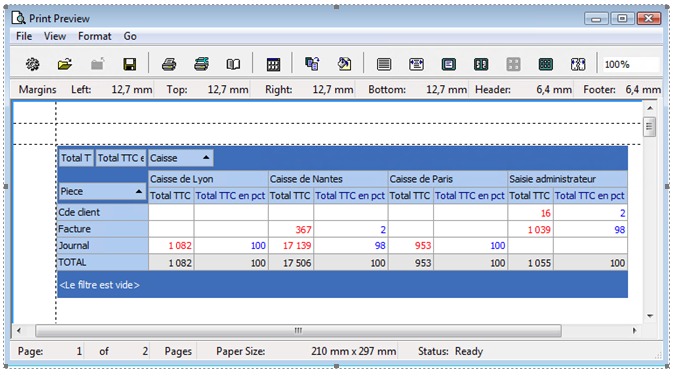Click the Total T field button

pos(76,158)
